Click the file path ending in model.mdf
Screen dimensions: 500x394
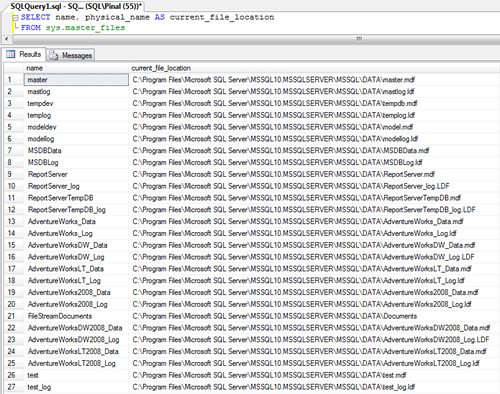(x=273, y=127)
